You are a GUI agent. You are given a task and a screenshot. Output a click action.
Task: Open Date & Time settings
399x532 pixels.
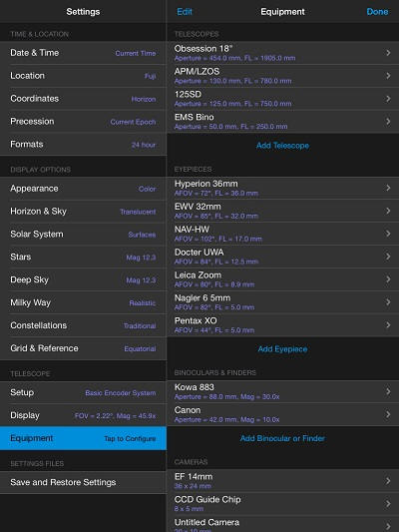(83, 53)
